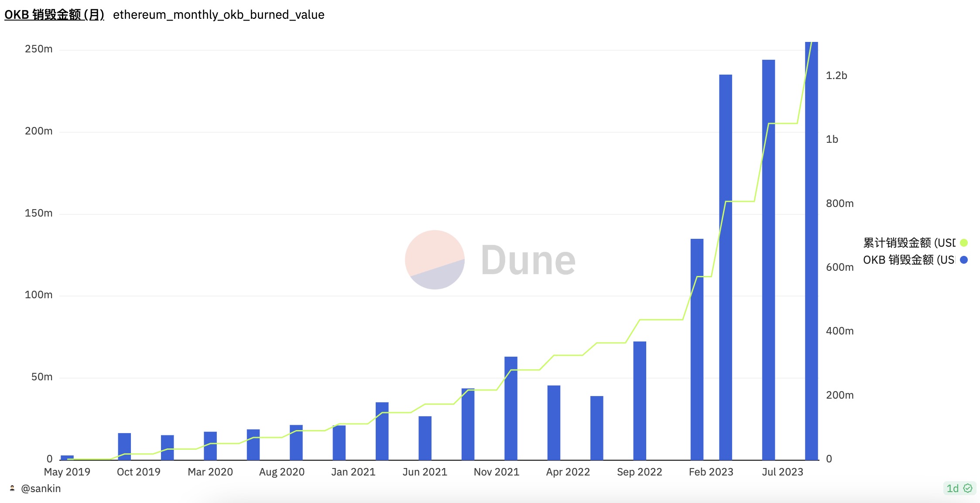The width and height of the screenshot is (980, 503).
Task: Toggle the OKB 销毁金额 legend series
Action: (909, 260)
